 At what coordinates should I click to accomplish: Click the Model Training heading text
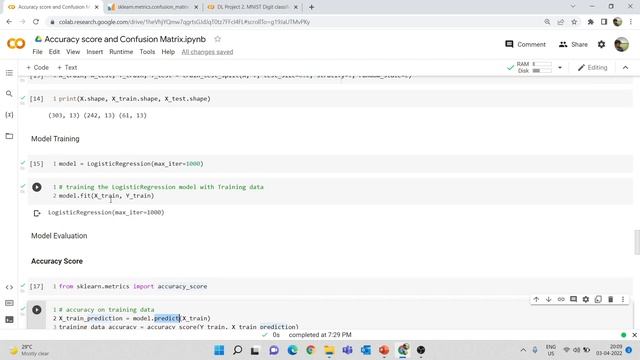(55, 139)
